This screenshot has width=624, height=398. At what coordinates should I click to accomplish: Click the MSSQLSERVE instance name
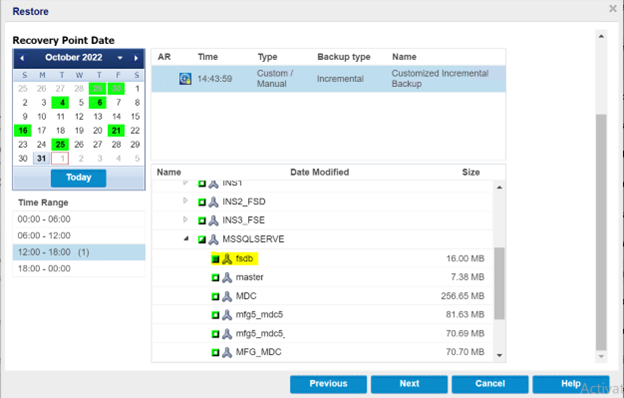tap(253, 239)
